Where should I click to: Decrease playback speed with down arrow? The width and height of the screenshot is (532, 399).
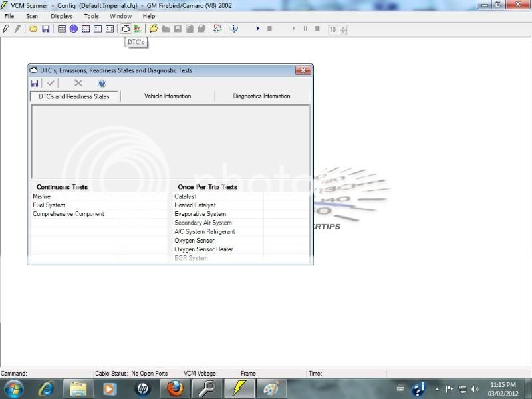[x=343, y=32]
